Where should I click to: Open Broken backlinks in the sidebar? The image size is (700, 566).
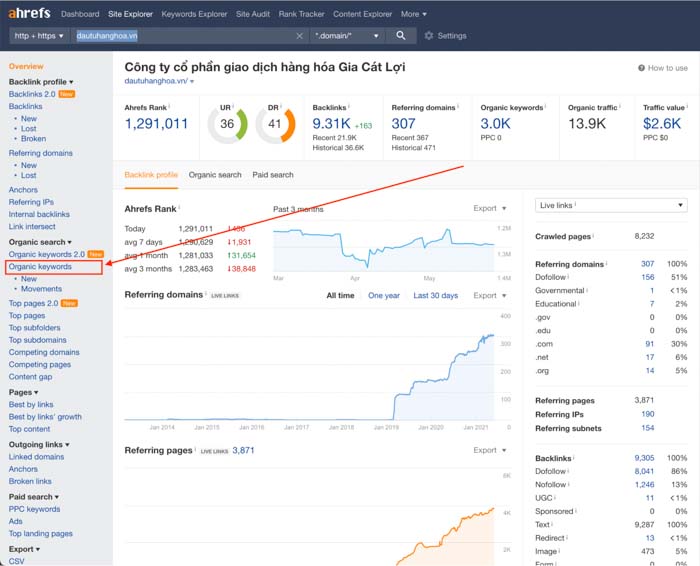(x=33, y=138)
